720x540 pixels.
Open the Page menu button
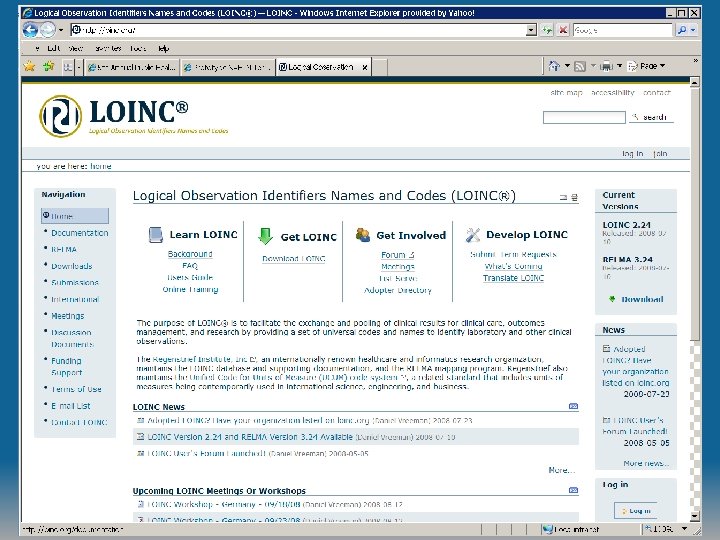tap(647, 66)
